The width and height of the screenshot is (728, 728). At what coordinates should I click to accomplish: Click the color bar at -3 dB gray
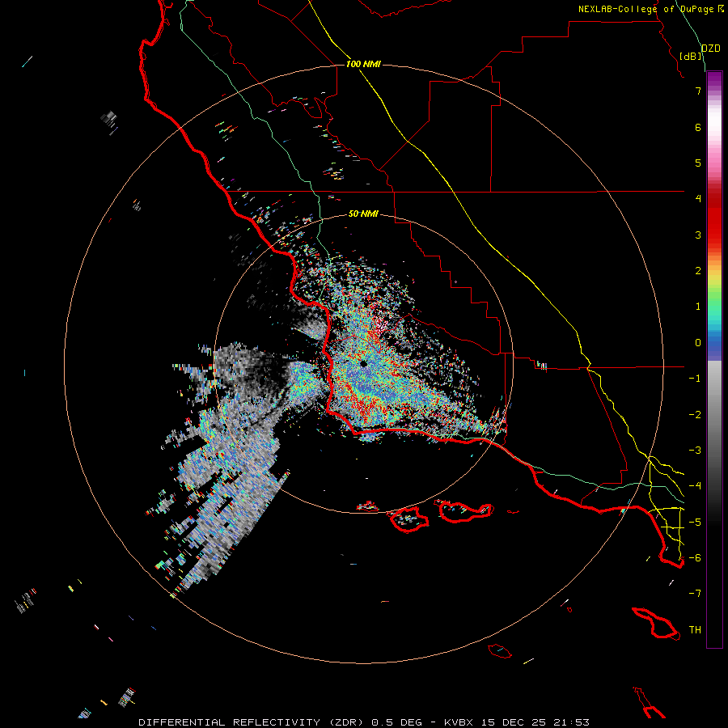pos(714,450)
